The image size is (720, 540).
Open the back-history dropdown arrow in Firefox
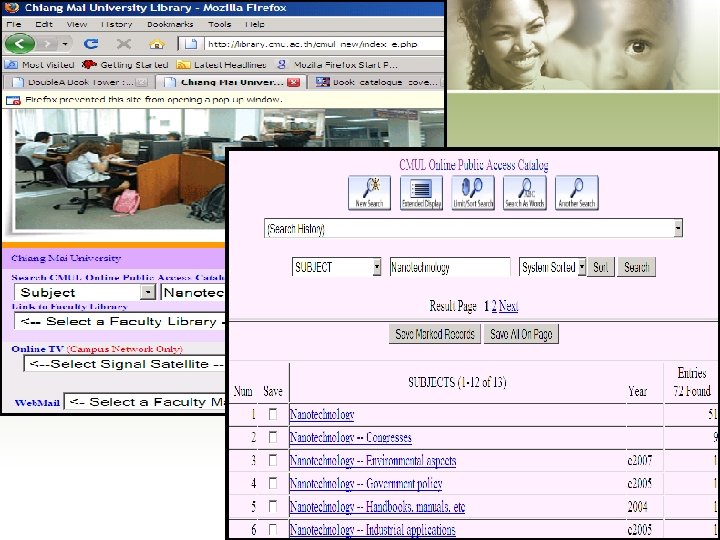(x=65, y=44)
